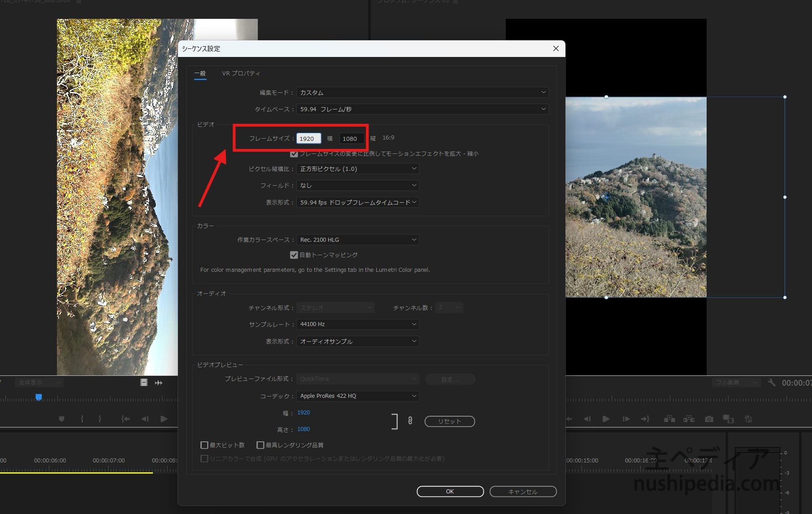This screenshot has width=812, height=514.
Task: Open the wrench settings icon in program monitor
Action: (x=771, y=383)
